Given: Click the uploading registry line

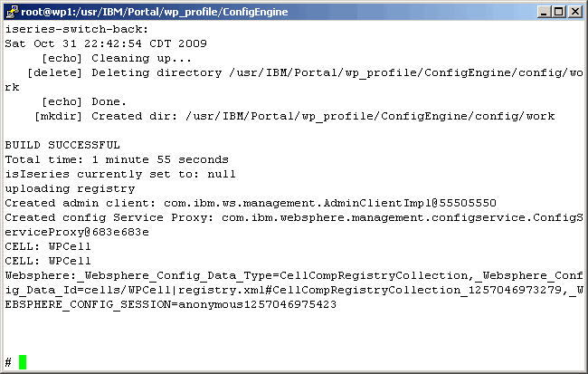Looking at the screenshot, I should (66, 188).
